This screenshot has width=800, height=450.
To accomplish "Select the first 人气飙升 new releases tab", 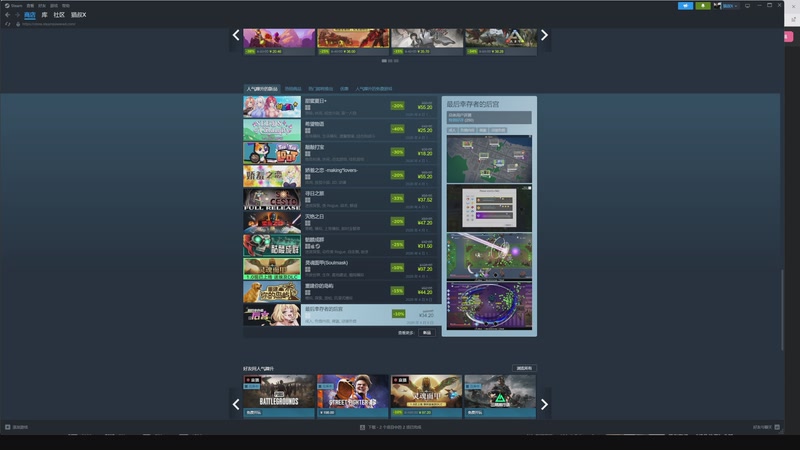I will (x=262, y=89).
